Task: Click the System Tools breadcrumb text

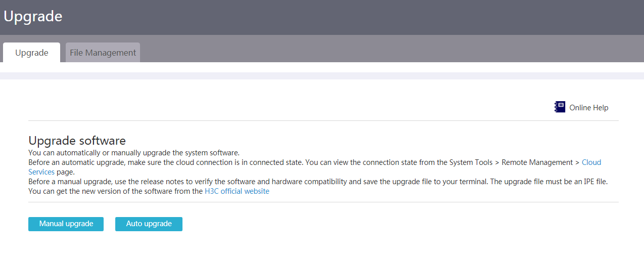Action: (471, 162)
